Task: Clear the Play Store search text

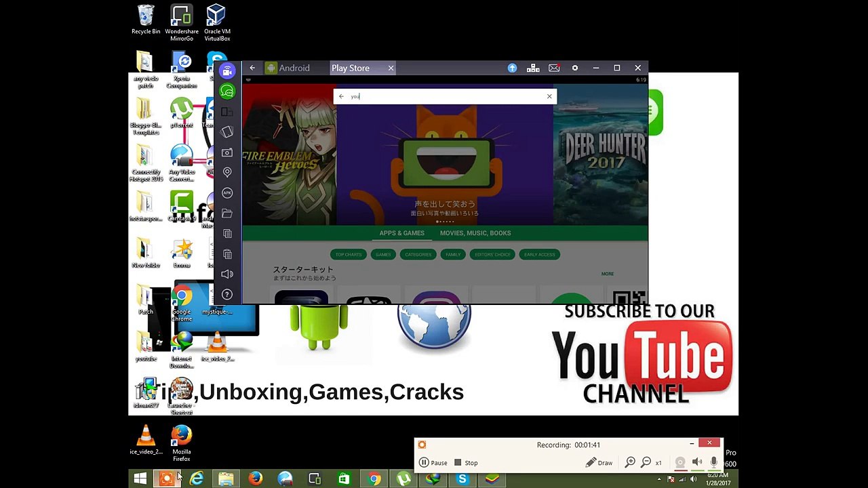Action: point(549,96)
